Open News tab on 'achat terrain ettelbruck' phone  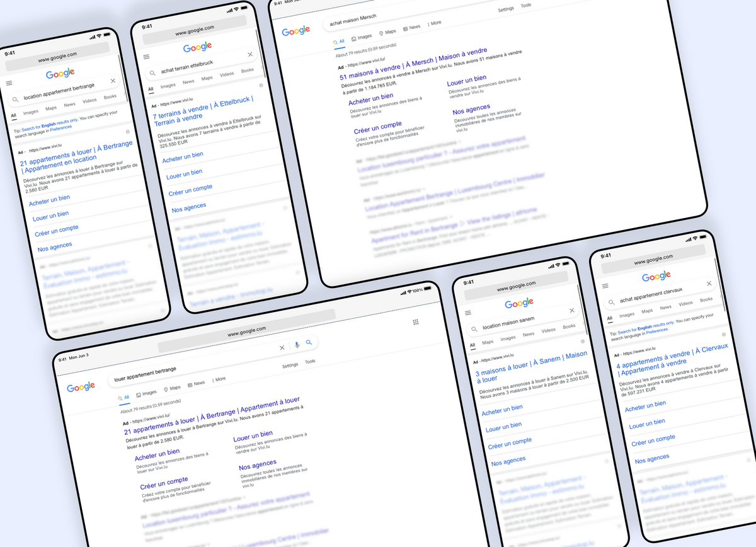188,82
